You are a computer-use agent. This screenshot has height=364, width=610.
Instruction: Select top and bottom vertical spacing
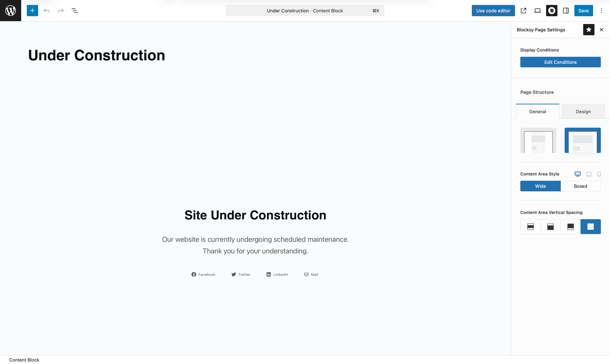(530, 227)
